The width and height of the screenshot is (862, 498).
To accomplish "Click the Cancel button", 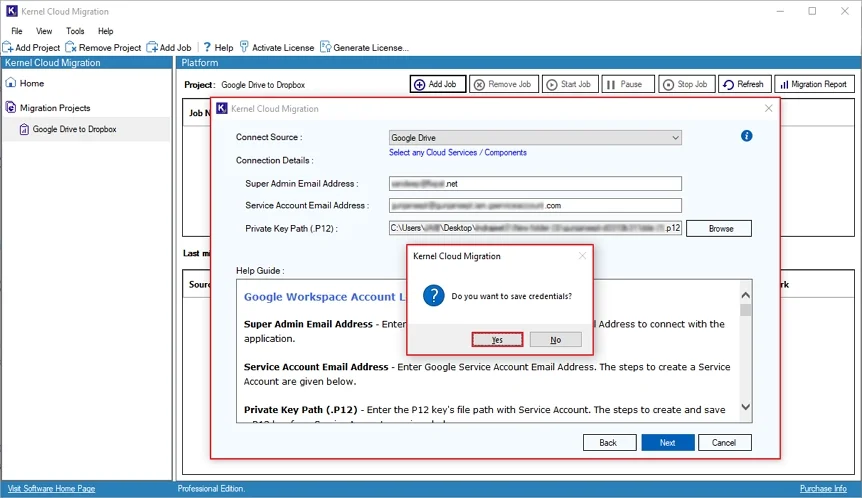I will tap(725, 442).
